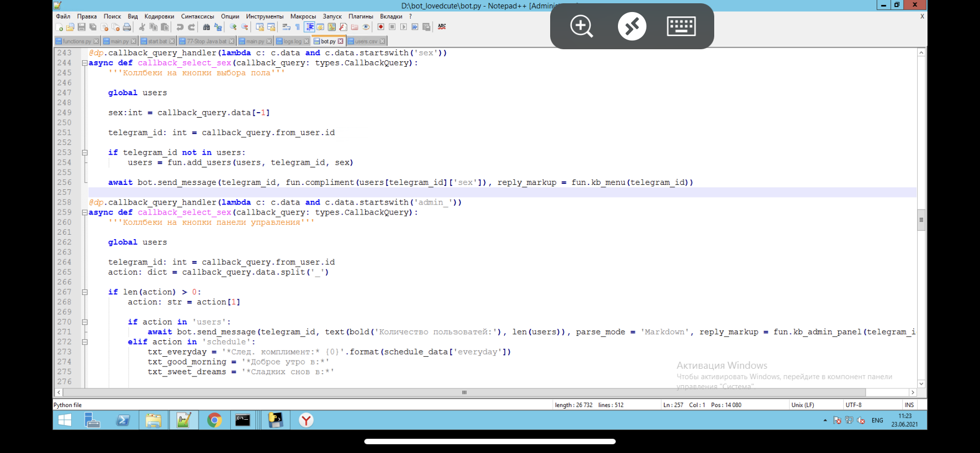The height and width of the screenshot is (453, 980).
Task: Click the Open file folder icon
Action: coord(70,27)
